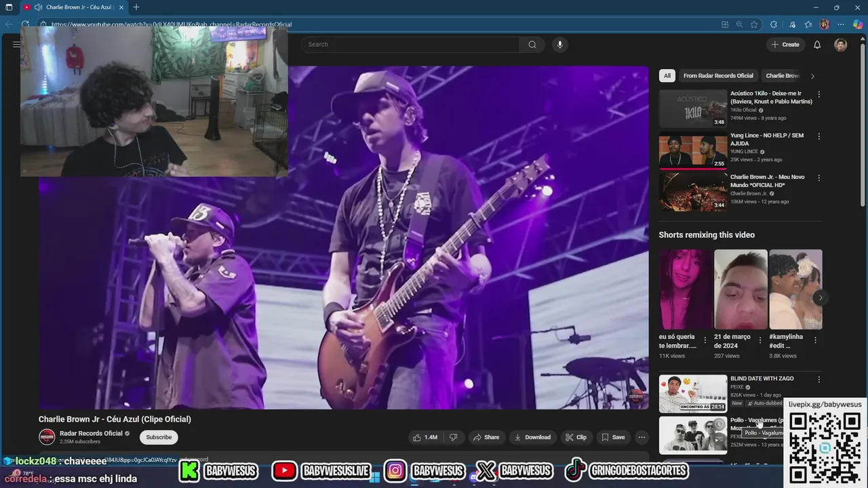This screenshot has width=868, height=488.
Task: Download the Céu Azul video
Action: [532, 437]
